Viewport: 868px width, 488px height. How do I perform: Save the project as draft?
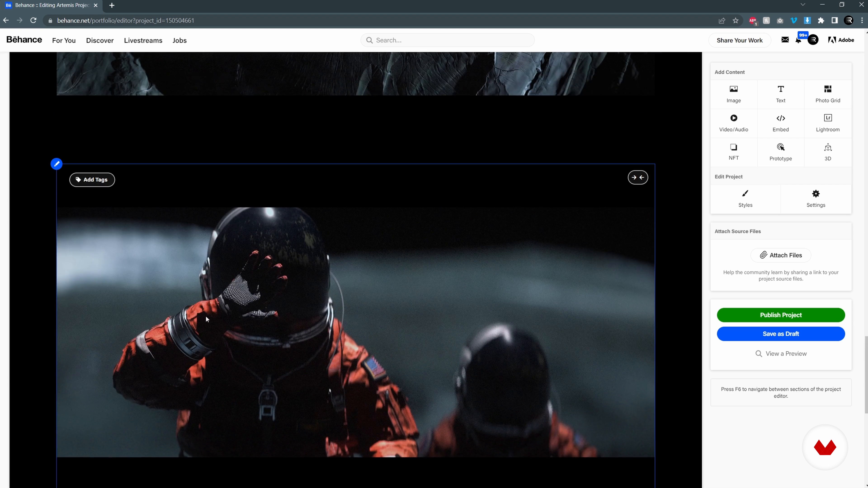[780, 334]
